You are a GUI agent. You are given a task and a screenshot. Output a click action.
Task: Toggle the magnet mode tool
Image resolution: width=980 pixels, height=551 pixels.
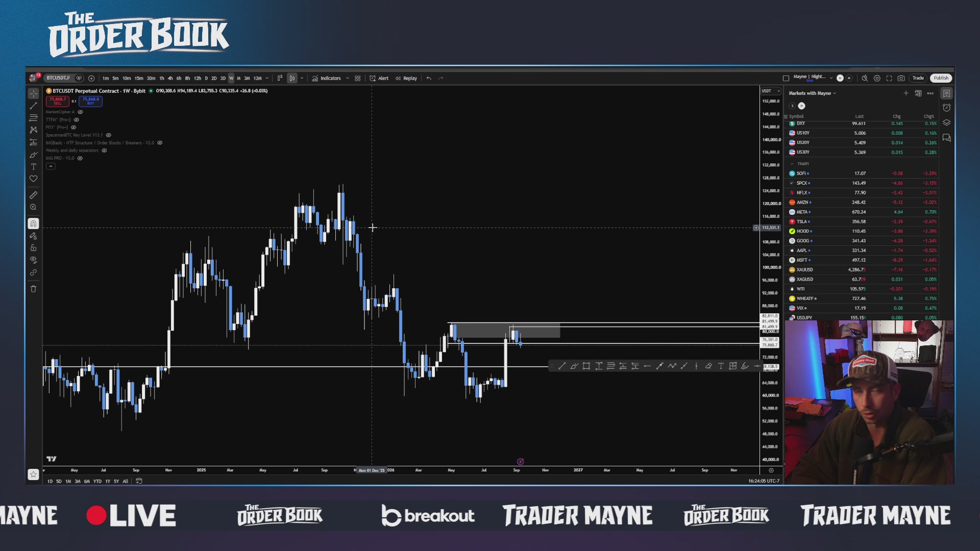click(33, 223)
